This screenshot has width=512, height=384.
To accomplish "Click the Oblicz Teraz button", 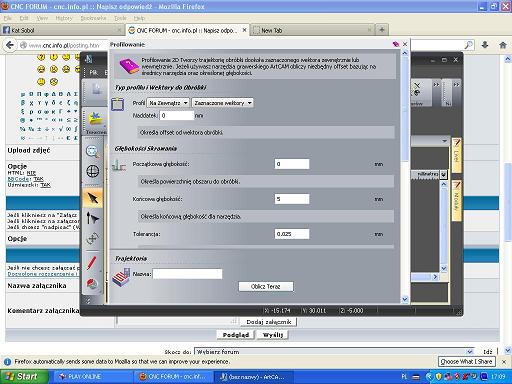I will [266, 286].
